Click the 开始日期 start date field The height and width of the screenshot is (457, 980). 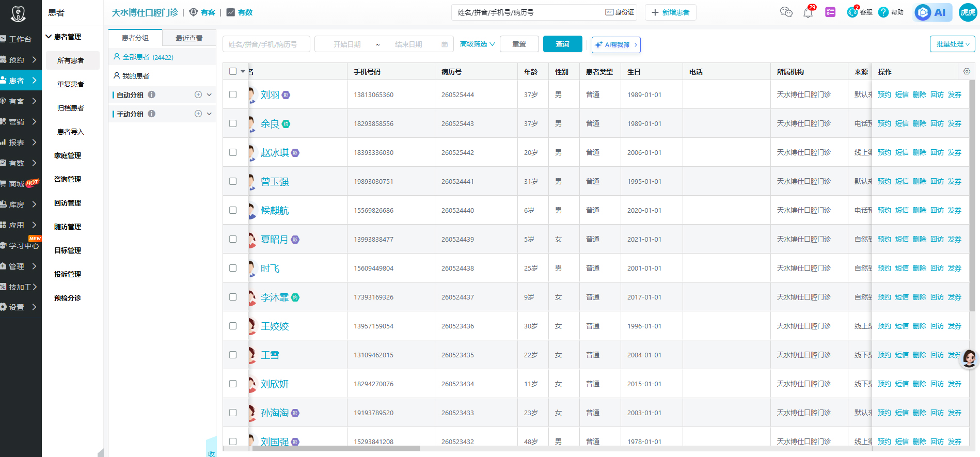(347, 44)
